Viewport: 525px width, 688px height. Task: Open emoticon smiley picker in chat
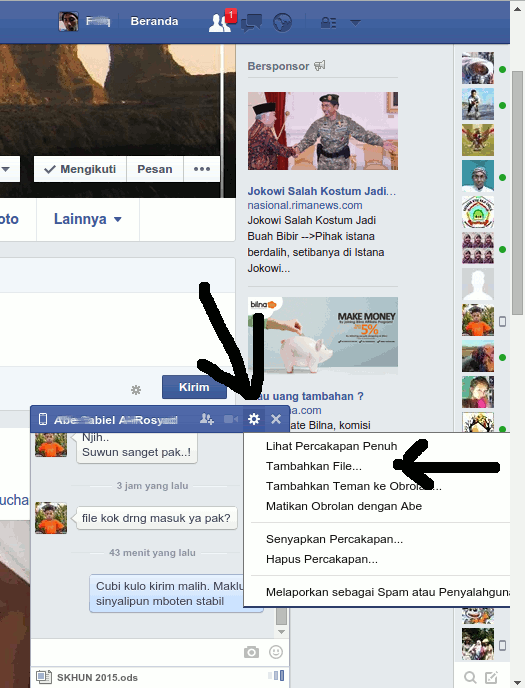click(276, 652)
